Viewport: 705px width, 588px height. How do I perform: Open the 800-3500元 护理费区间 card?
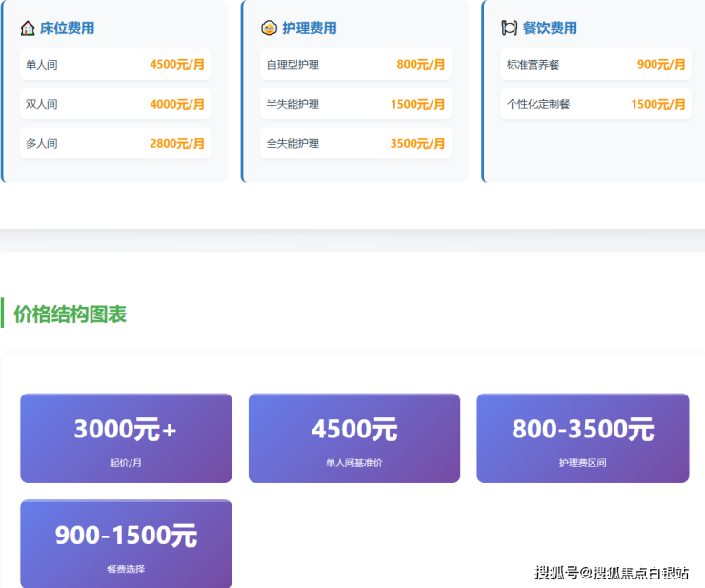582,438
